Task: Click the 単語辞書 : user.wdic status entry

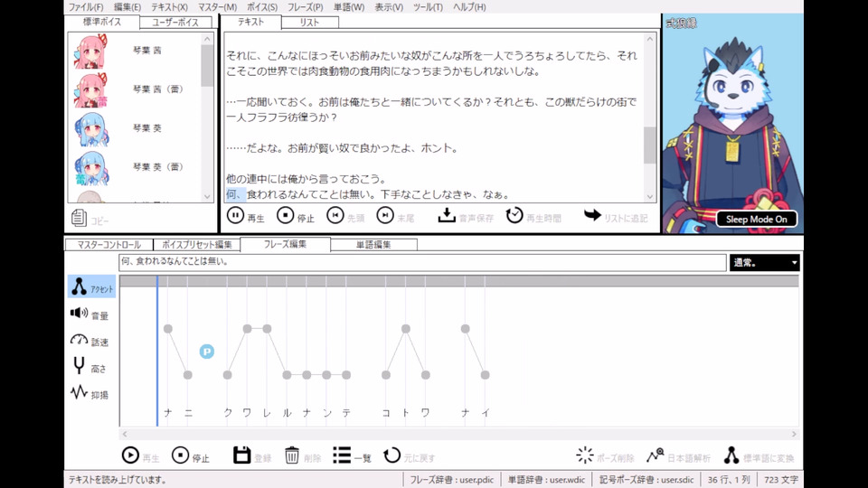Action: 546,480
